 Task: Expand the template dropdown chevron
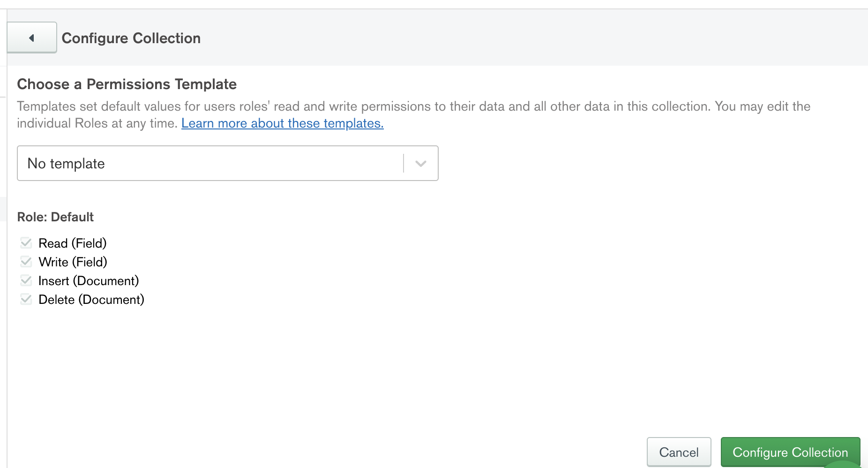pyautogui.click(x=420, y=164)
